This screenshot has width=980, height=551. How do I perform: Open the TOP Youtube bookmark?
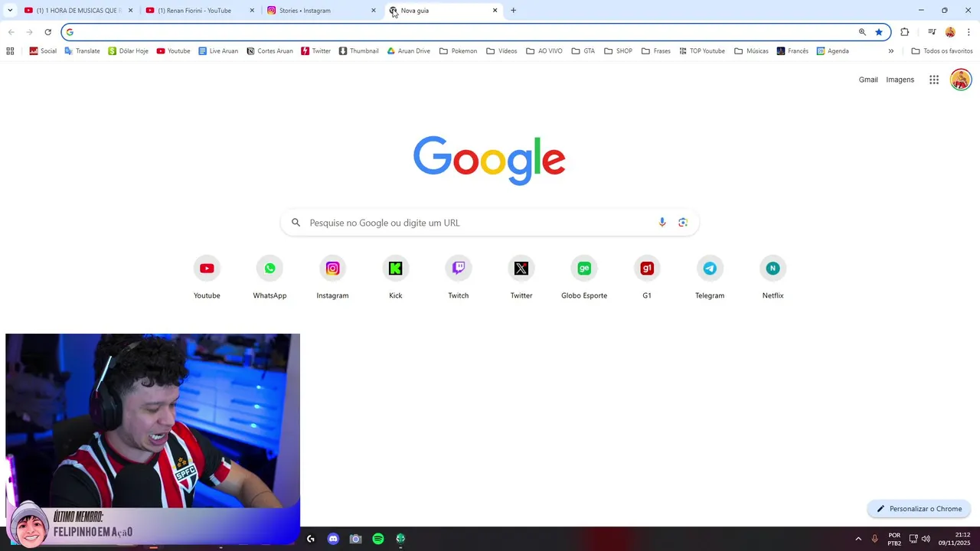[x=701, y=51]
